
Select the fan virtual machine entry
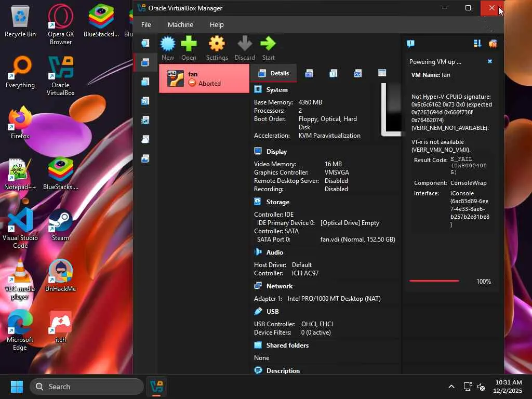pyautogui.click(x=204, y=79)
